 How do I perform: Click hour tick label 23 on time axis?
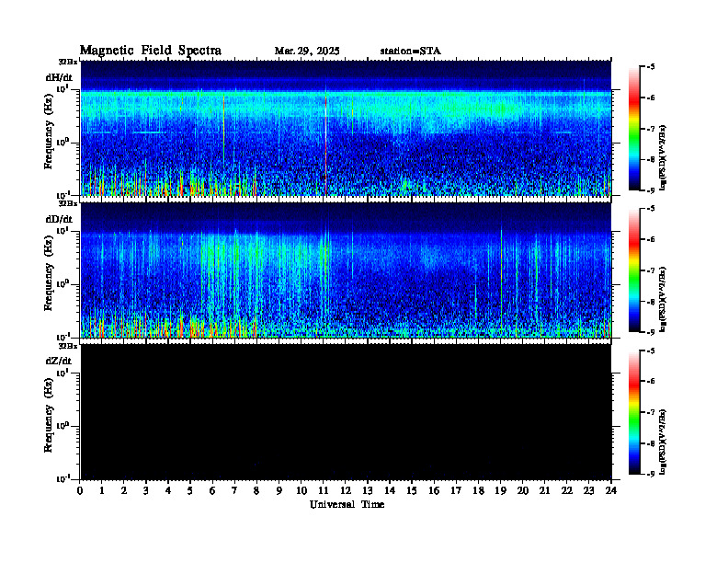point(589,491)
